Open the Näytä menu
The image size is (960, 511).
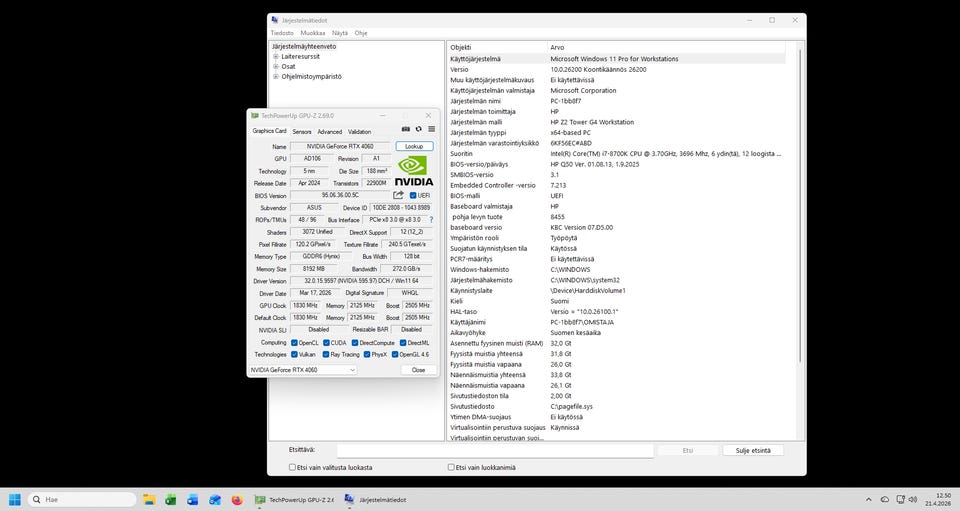pos(340,33)
